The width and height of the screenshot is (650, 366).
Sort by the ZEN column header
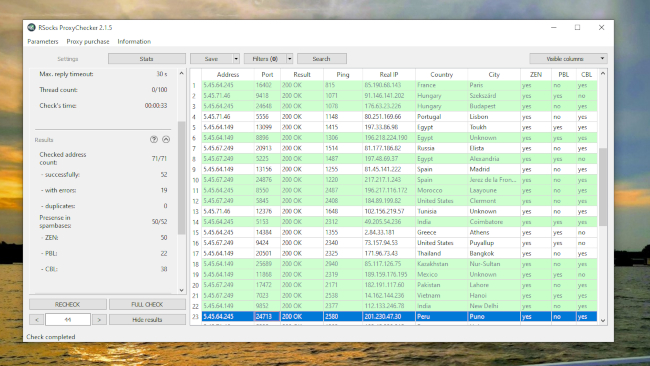tap(536, 75)
